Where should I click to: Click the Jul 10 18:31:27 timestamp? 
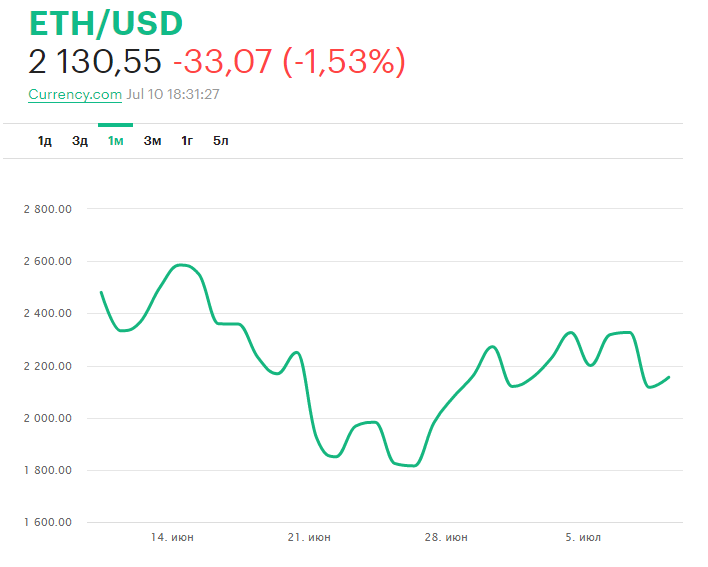[173, 94]
